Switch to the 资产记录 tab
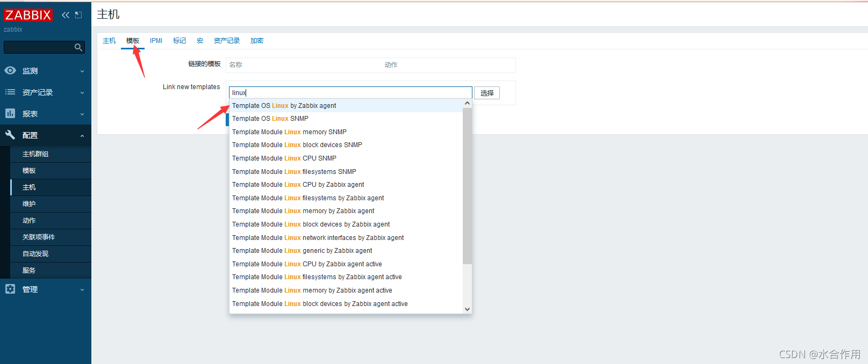This screenshot has width=868, height=364. click(227, 41)
